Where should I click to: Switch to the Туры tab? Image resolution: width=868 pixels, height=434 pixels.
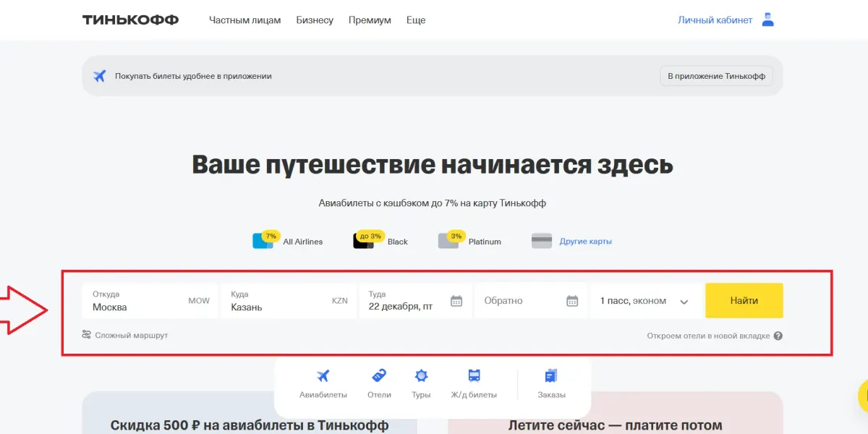click(421, 384)
